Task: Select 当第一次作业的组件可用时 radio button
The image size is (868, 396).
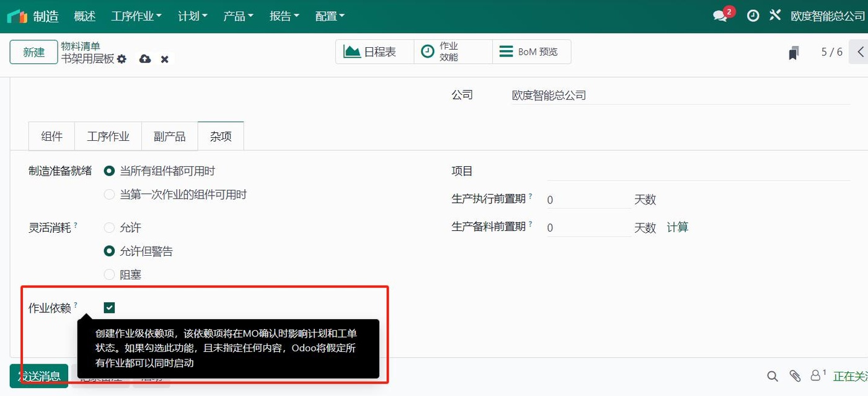Action: click(x=109, y=194)
